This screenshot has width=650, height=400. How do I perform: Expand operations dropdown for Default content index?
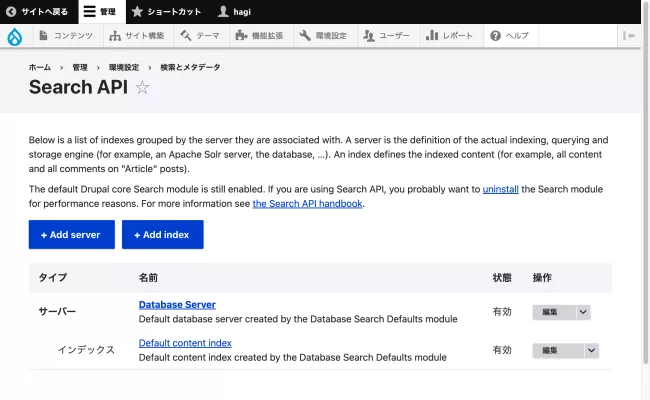click(592, 351)
